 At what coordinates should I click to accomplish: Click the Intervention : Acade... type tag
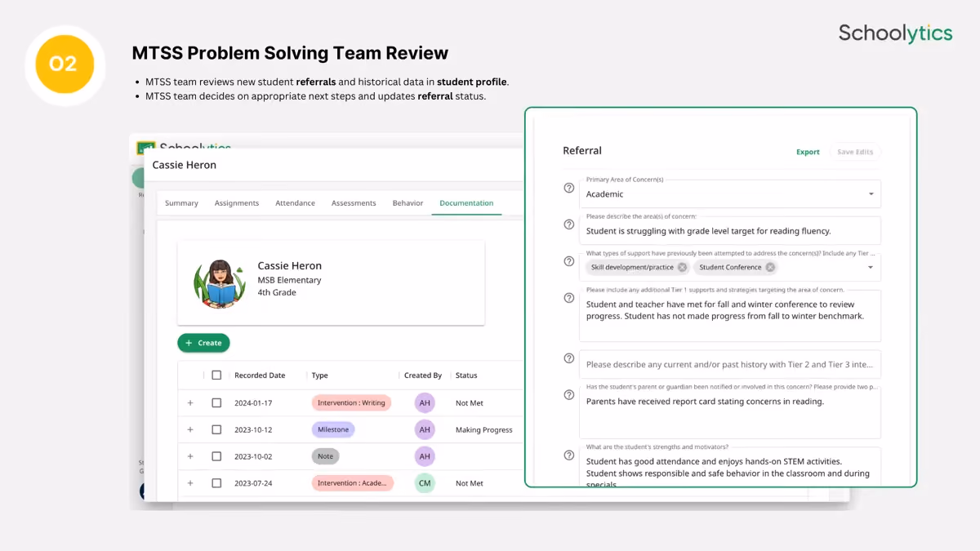[352, 483]
